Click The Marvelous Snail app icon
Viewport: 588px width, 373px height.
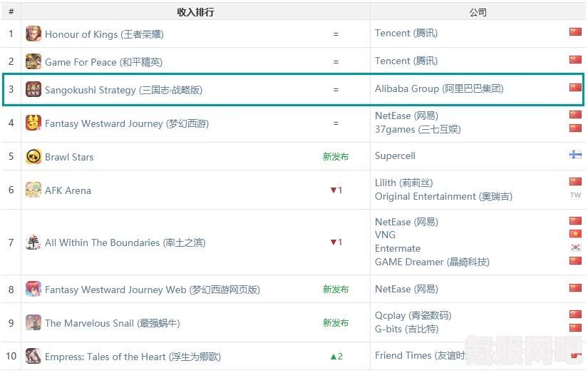click(x=33, y=322)
